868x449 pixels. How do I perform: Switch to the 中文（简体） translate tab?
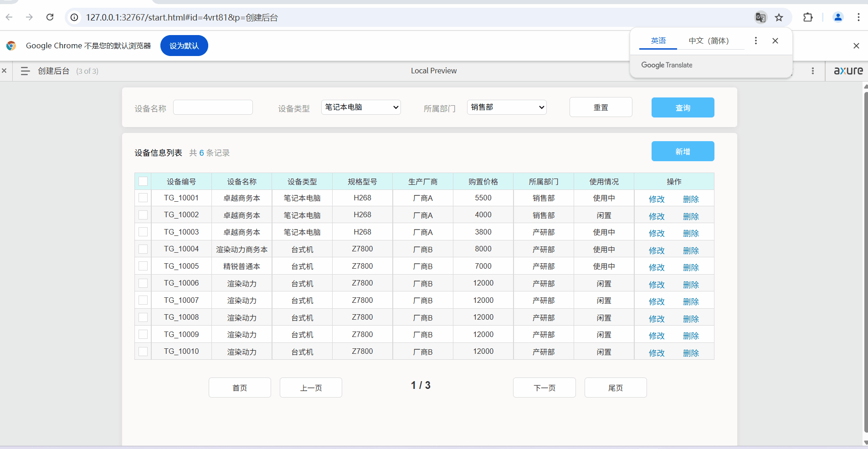tap(709, 41)
